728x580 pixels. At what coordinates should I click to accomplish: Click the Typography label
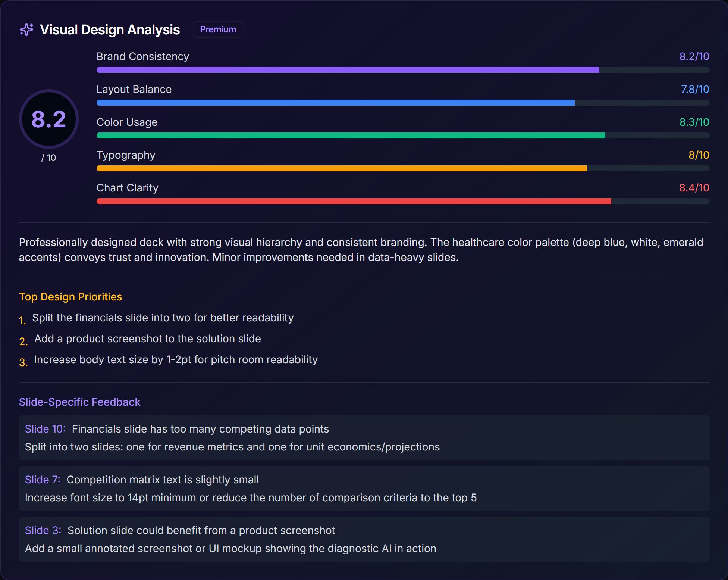[126, 155]
